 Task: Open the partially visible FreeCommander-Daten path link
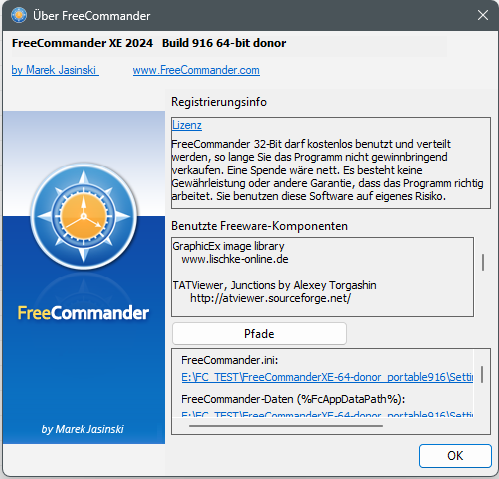pyautogui.click(x=327, y=414)
